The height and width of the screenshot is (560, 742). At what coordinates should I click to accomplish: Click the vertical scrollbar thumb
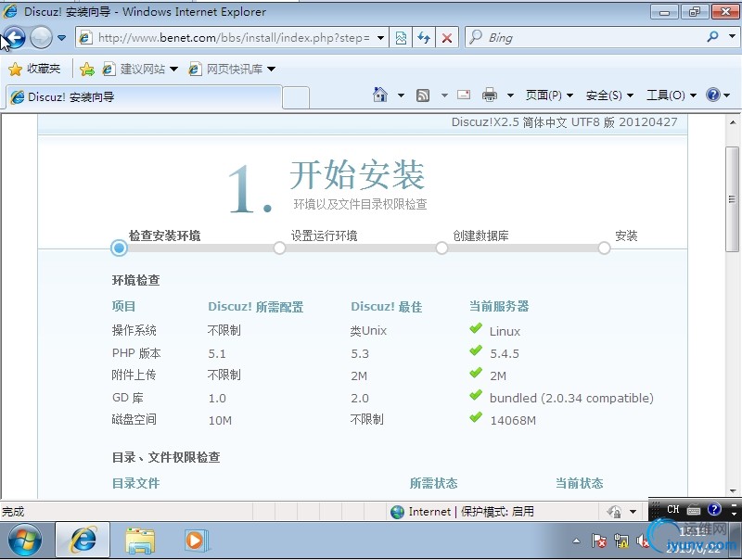tap(732, 199)
